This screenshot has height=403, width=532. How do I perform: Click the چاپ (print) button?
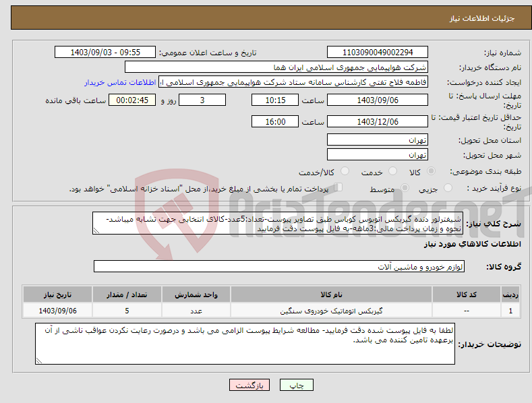tap(296, 385)
